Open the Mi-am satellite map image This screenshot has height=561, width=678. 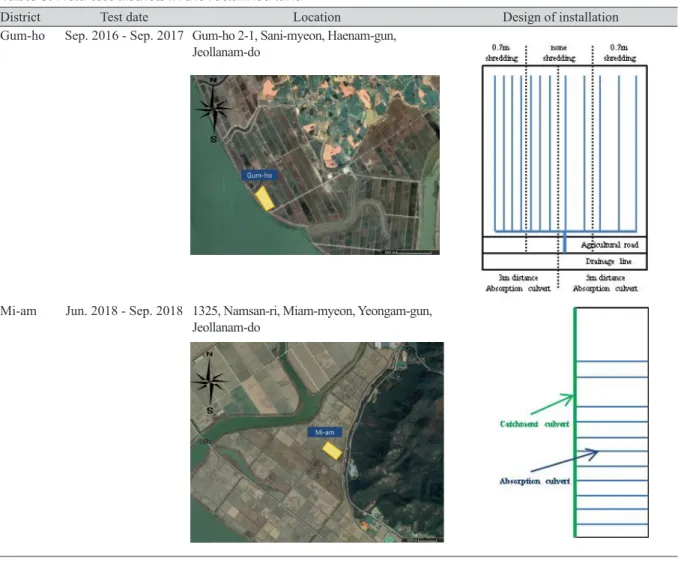tap(317, 442)
